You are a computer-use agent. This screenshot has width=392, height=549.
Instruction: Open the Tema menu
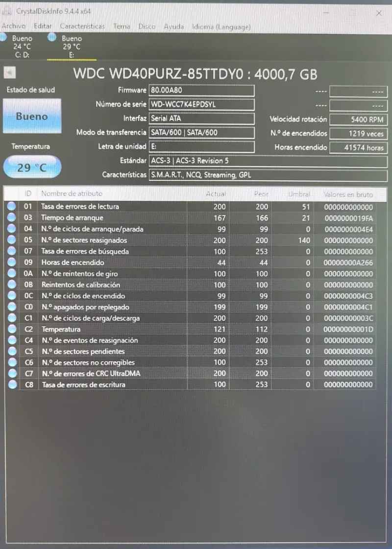pyautogui.click(x=122, y=26)
